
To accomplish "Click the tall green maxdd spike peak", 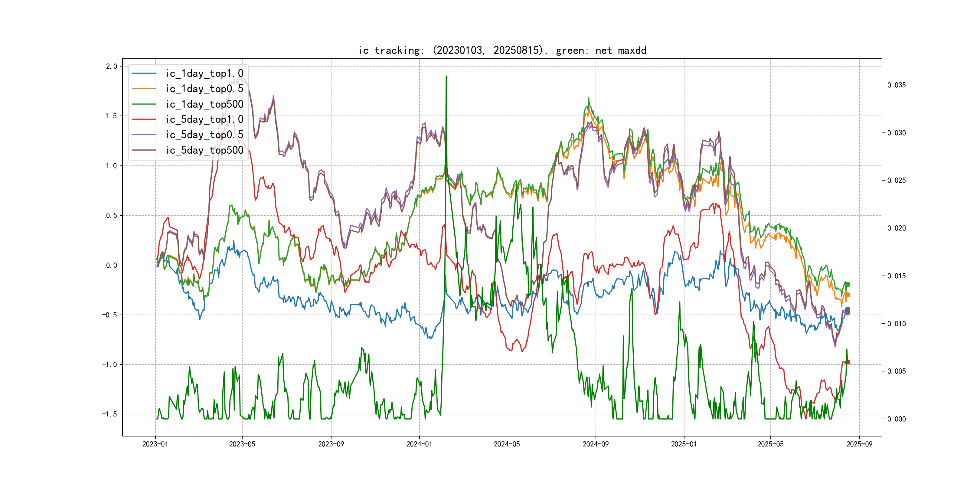I will 446,77.
